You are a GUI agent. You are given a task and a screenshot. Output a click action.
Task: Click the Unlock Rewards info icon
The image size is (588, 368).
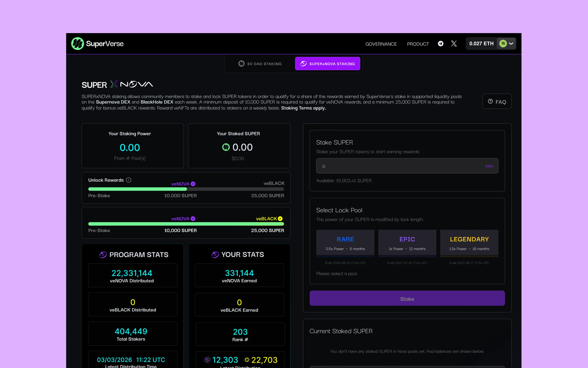[x=128, y=180]
